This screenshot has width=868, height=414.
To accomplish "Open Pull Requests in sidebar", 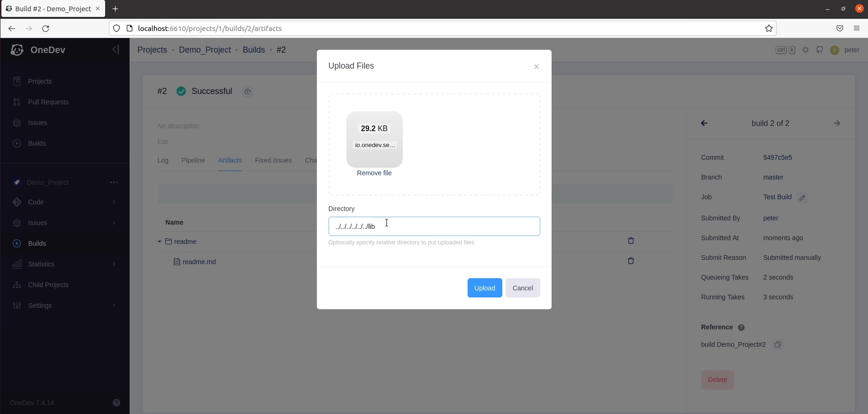I will point(48,102).
